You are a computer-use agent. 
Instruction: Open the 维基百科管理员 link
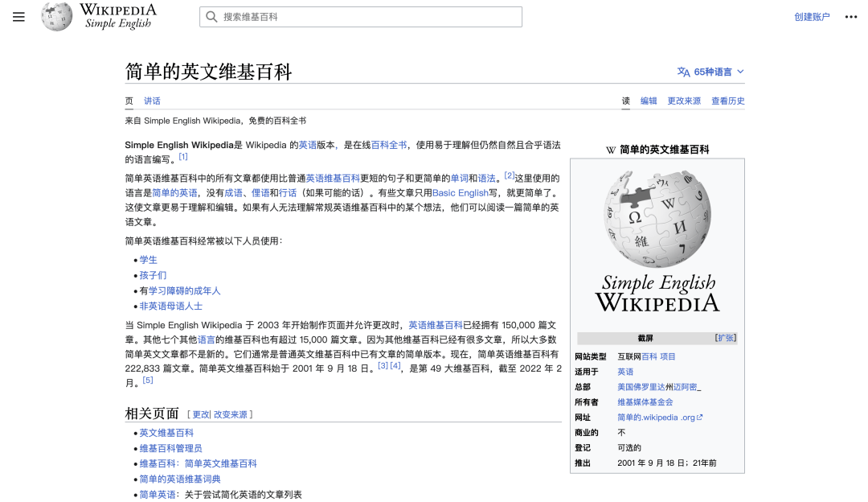pos(171,448)
